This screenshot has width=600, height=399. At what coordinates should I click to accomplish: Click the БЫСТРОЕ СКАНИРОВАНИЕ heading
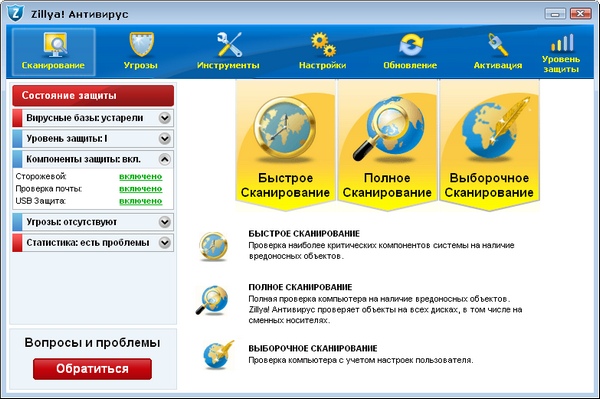(304, 233)
